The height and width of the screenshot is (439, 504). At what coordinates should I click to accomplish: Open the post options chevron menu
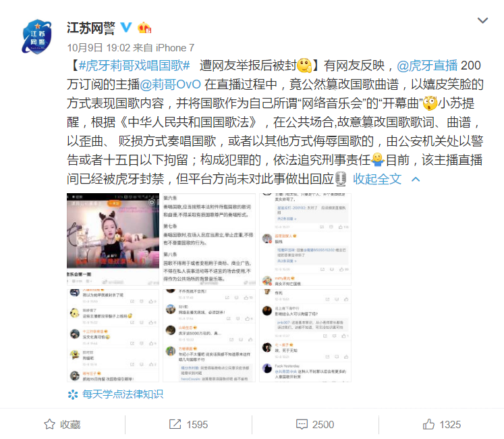click(x=482, y=20)
